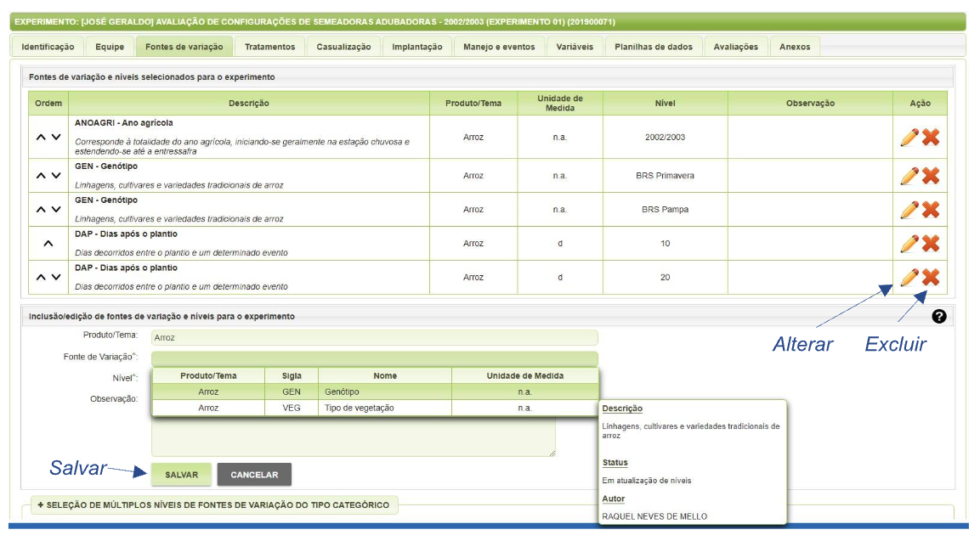
Task: Focus the Produto/Tema field showing Arroz
Action: pyautogui.click(x=374, y=337)
